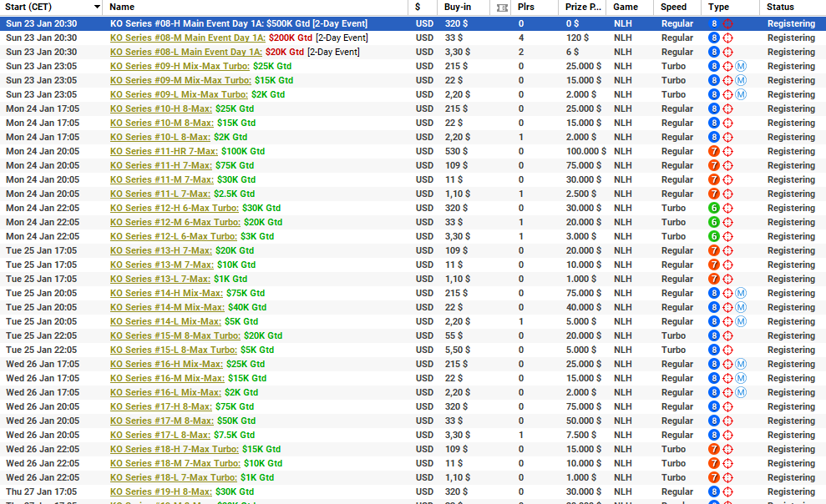This screenshot has width=826, height=504.
Task: Click the 100.000 $ prize pool value
Action: pyautogui.click(x=585, y=152)
